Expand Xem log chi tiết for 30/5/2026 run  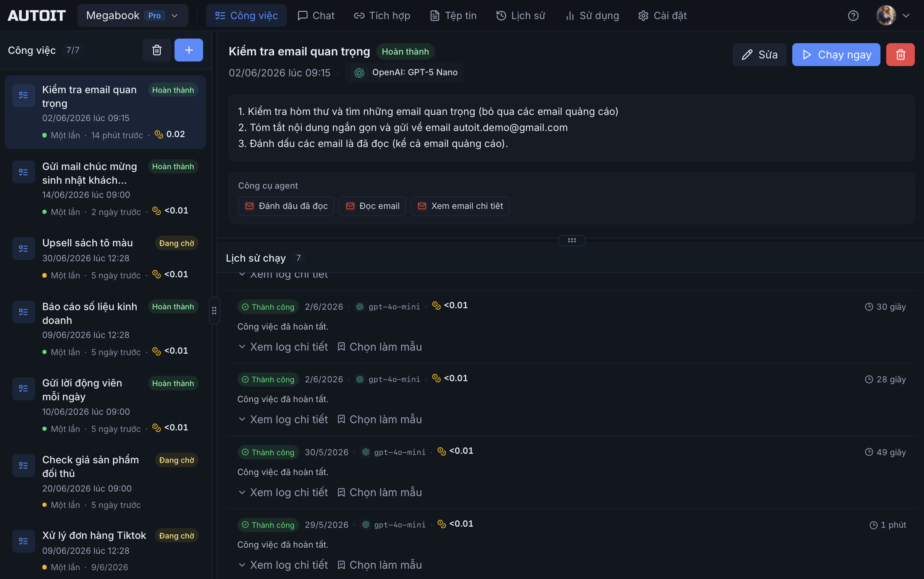[x=283, y=492]
